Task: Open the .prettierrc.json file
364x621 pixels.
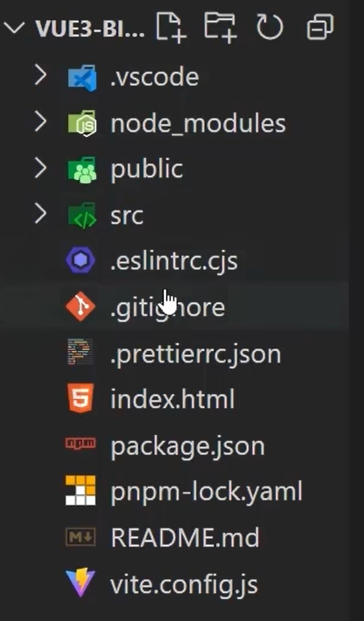Action: pos(196,354)
